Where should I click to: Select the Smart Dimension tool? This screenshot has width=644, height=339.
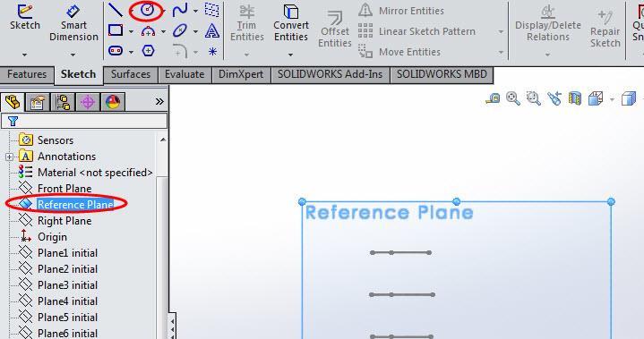(x=73, y=23)
